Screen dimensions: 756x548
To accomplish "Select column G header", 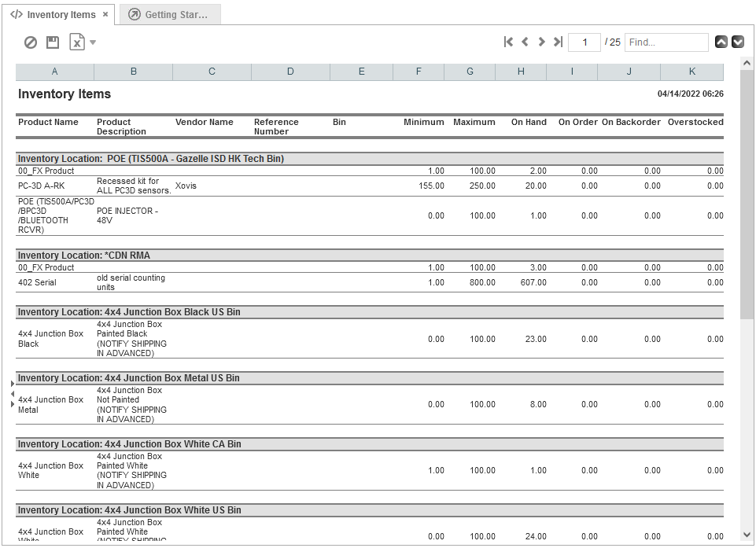I will pos(470,72).
